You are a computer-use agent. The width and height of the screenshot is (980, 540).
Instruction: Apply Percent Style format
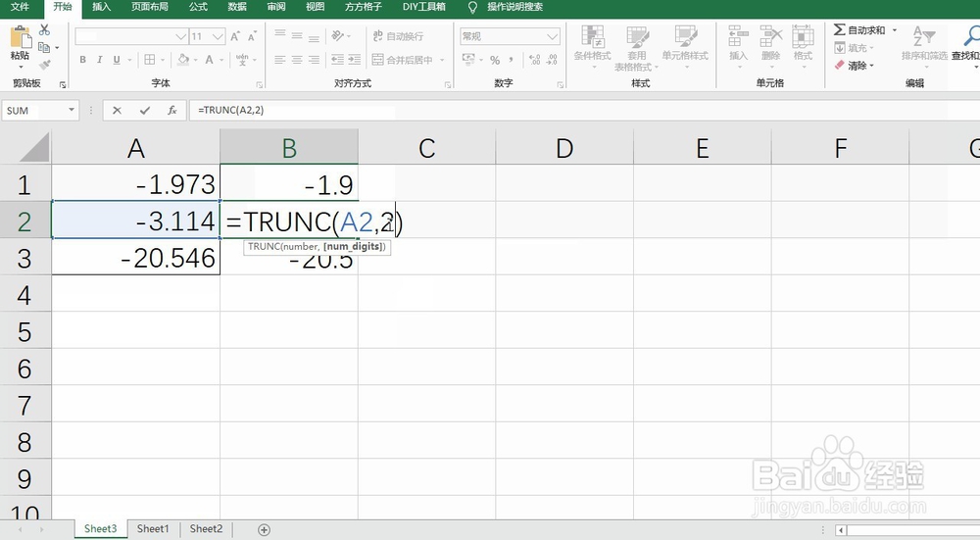pyautogui.click(x=495, y=60)
